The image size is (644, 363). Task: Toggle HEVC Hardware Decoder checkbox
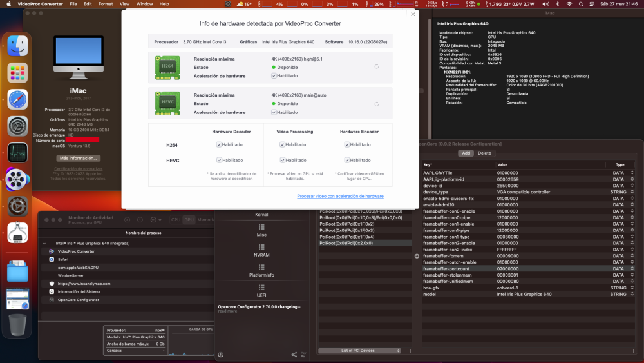[219, 160]
